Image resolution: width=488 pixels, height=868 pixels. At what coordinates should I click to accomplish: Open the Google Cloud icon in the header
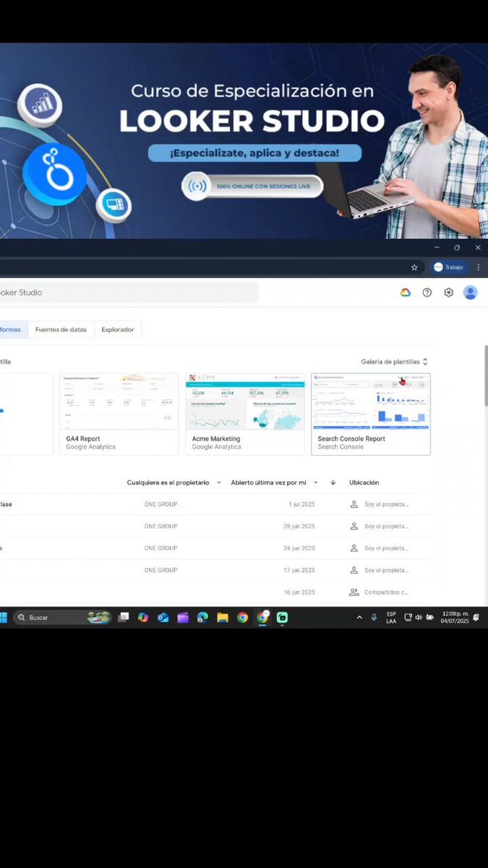(x=406, y=292)
